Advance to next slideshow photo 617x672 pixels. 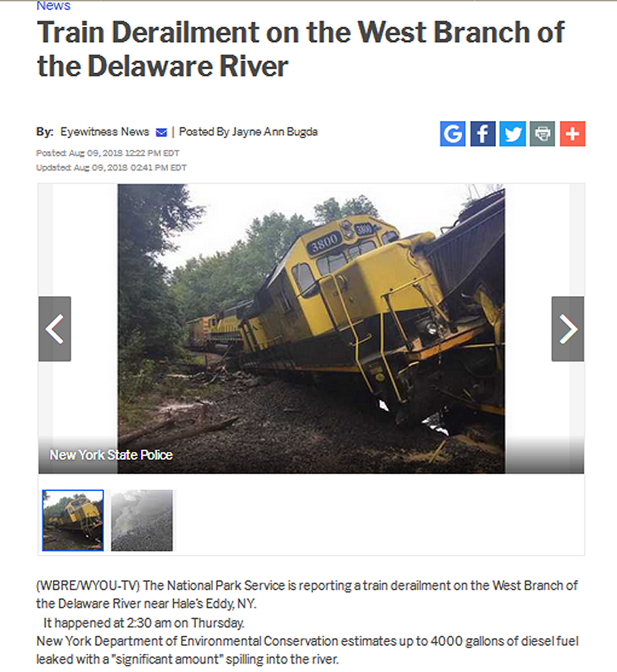tap(568, 329)
